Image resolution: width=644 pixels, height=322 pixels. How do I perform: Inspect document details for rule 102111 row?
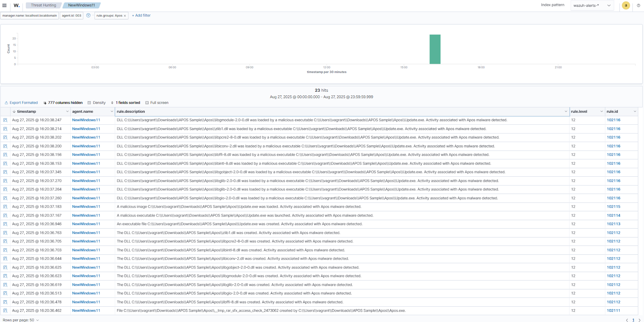tap(5, 311)
